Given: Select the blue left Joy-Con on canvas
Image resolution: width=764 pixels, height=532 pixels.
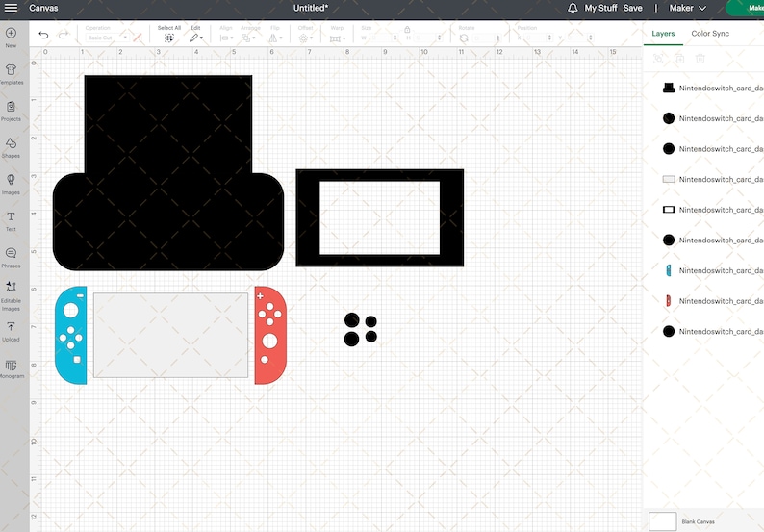Looking at the screenshot, I should pos(71,335).
